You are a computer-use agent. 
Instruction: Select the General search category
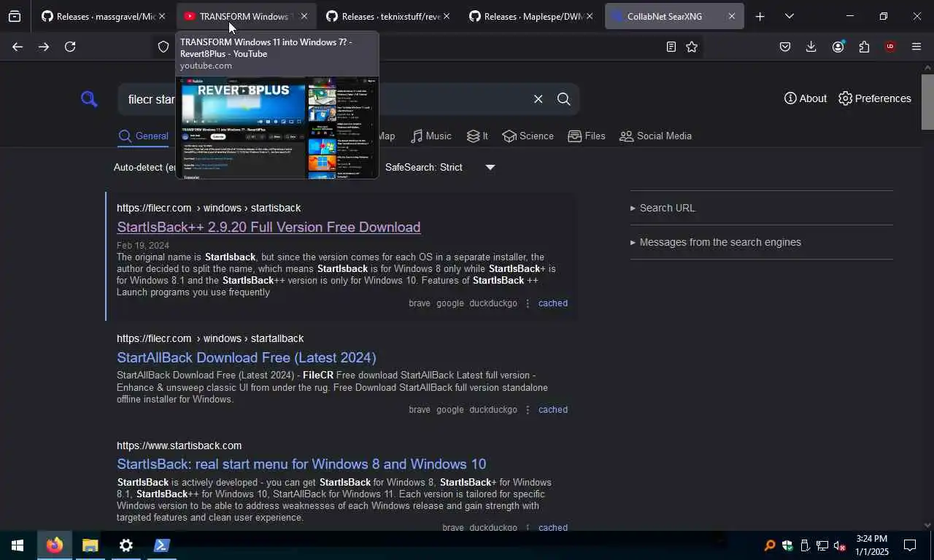(144, 136)
